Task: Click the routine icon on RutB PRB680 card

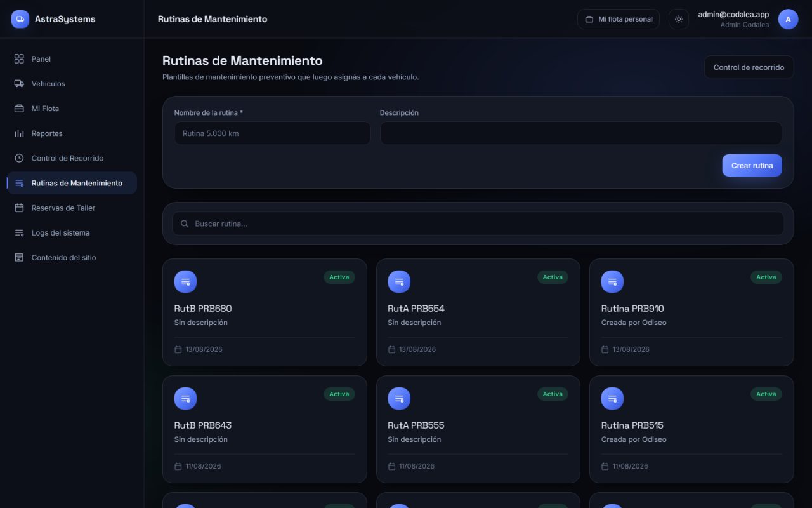Action: point(185,281)
